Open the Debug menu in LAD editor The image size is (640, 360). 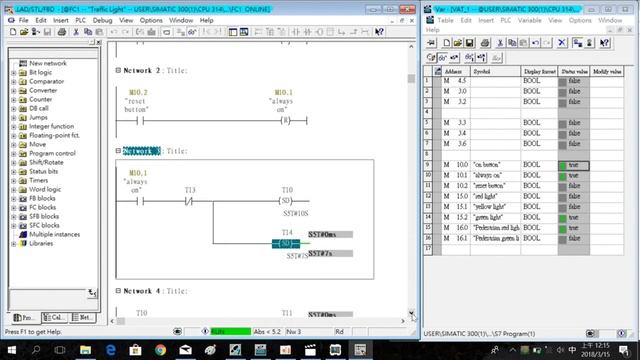pos(102,20)
